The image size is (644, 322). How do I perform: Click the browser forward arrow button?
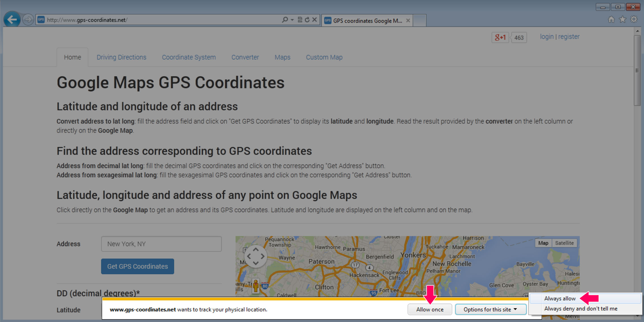(x=28, y=20)
